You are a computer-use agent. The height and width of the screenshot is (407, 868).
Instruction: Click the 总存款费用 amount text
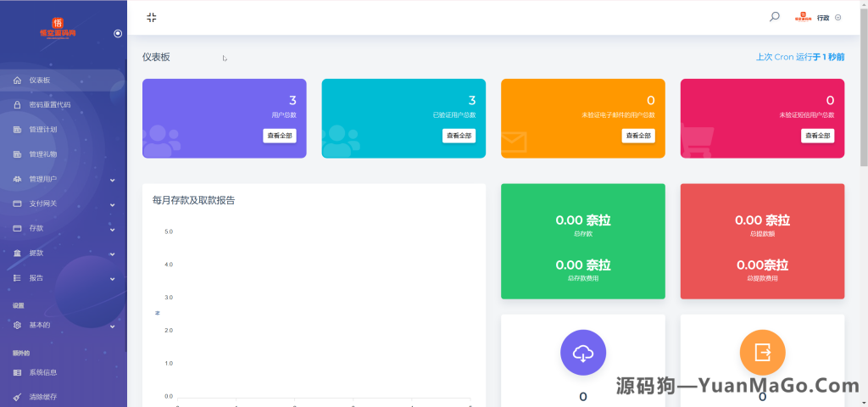point(583,265)
